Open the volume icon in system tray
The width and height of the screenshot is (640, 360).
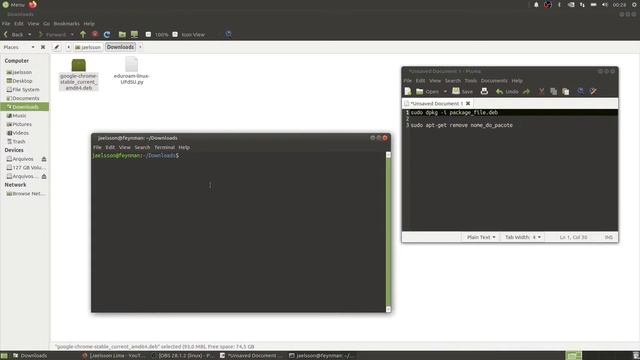tap(605, 4)
